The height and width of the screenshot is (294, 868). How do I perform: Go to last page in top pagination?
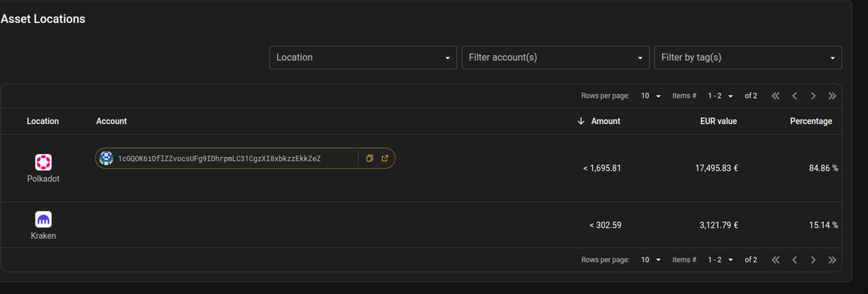point(832,96)
